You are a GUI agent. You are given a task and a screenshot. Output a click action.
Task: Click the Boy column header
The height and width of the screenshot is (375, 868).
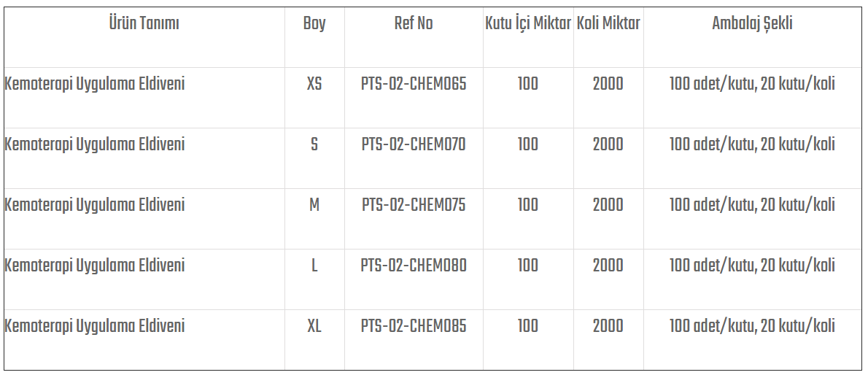tap(314, 23)
